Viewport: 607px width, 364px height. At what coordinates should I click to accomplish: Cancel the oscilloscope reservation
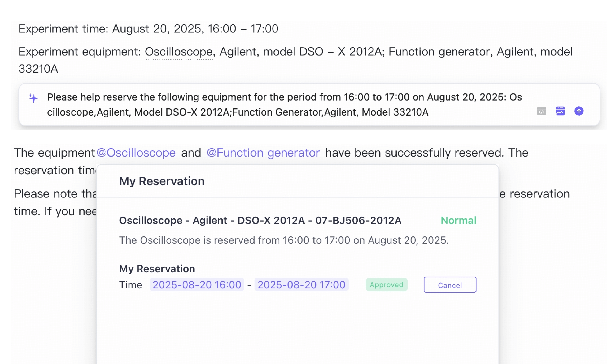[450, 285]
